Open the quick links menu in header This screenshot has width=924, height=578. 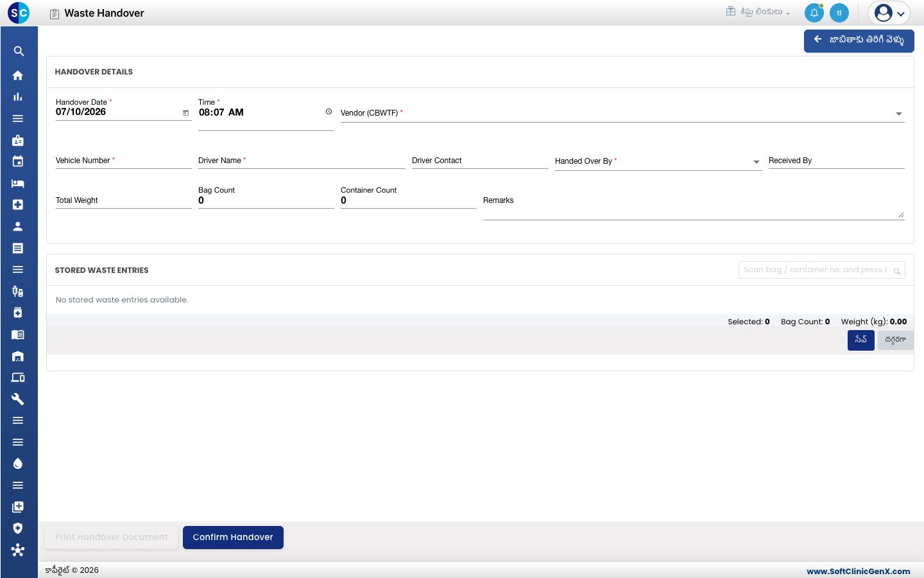point(758,12)
